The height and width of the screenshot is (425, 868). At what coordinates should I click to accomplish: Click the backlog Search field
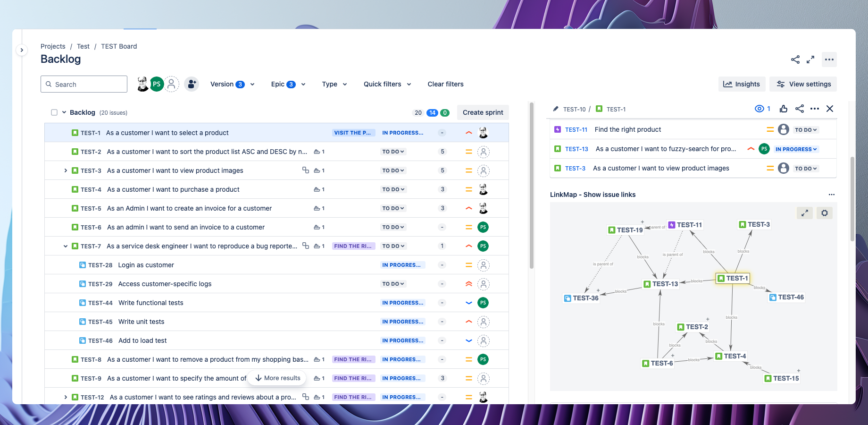pyautogui.click(x=84, y=84)
